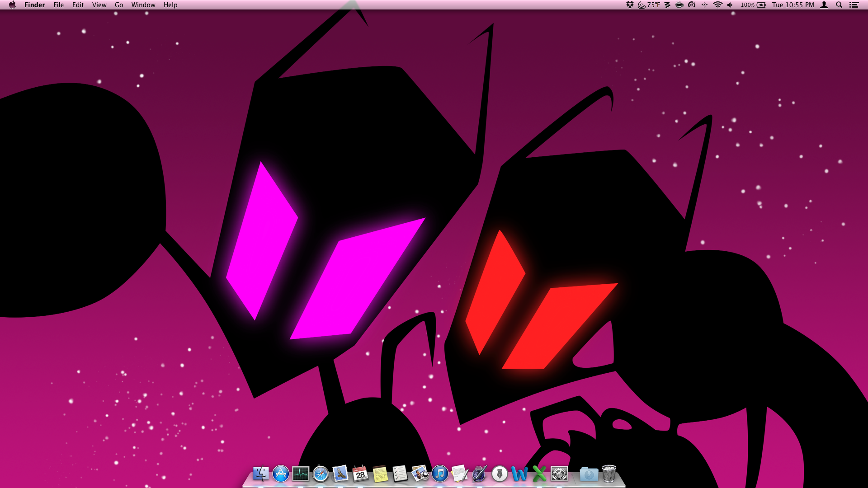Show weather details at 75°F
The height and width of the screenshot is (488, 868).
649,5
